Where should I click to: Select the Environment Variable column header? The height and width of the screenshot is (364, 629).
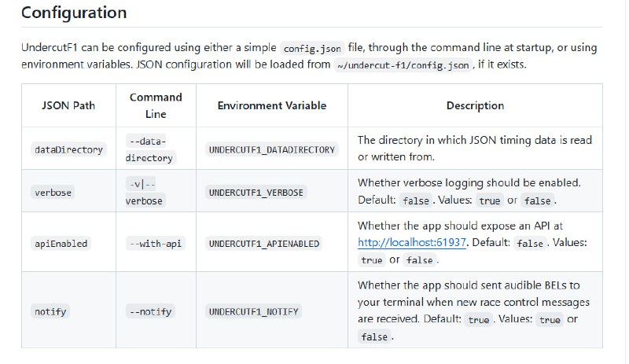271,105
